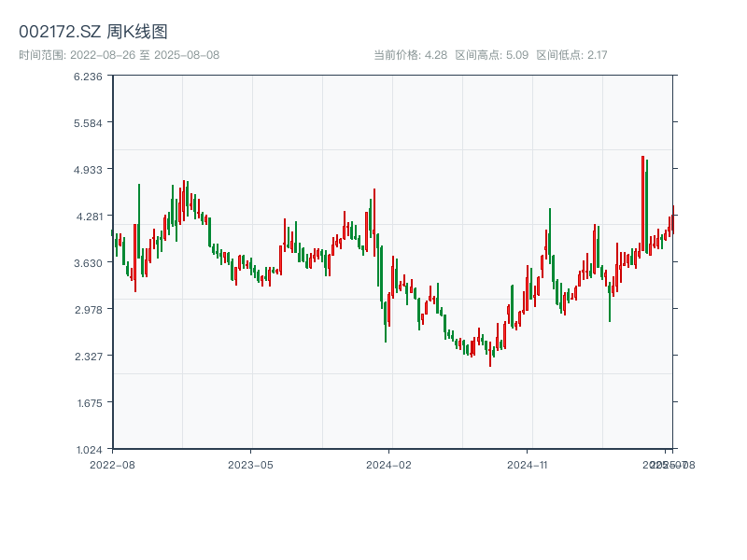Click the x-axis label 2024-02
The width and height of the screenshot is (747, 560).
[388, 465]
